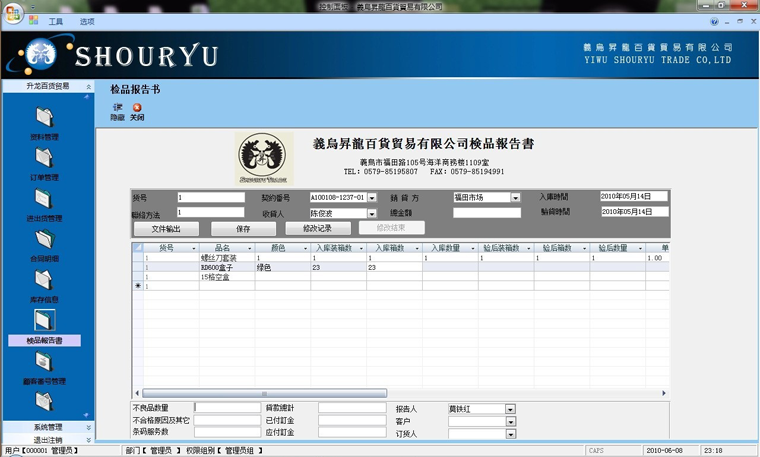Click the 修改记录 button
This screenshot has width=760, height=457.
(x=318, y=228)
